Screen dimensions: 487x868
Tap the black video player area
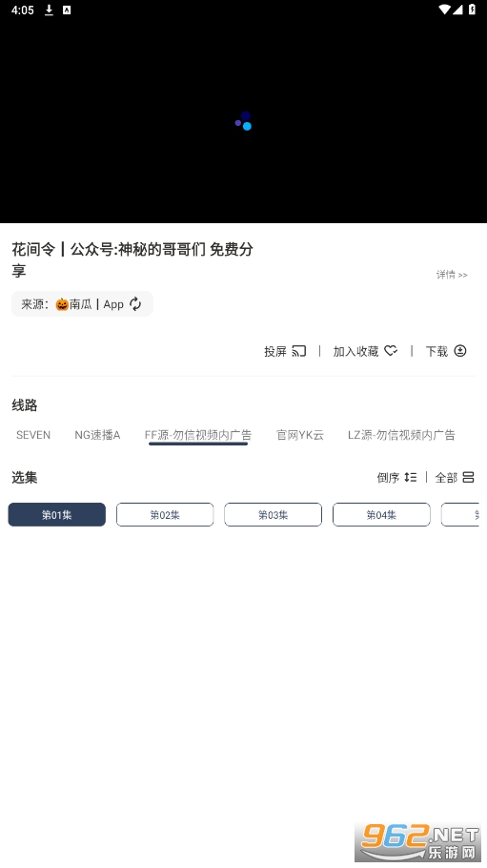[244, 121]
